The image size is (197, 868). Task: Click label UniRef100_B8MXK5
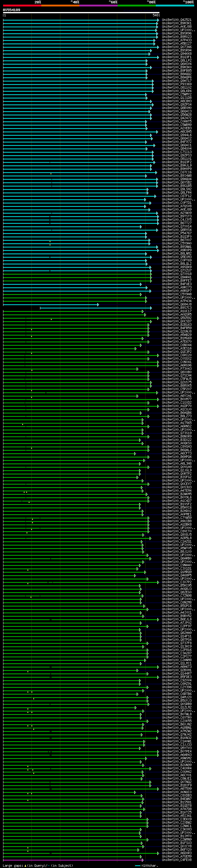tap(176, 386)
